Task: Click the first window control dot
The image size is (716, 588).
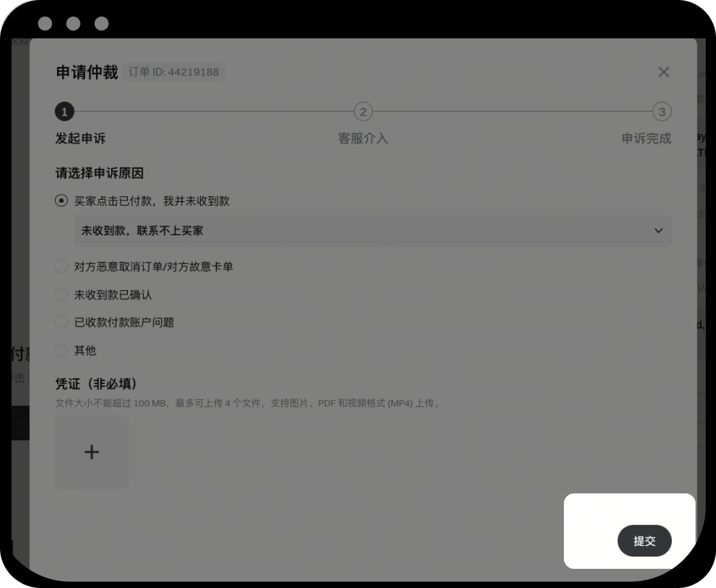Action: [45, 23]
